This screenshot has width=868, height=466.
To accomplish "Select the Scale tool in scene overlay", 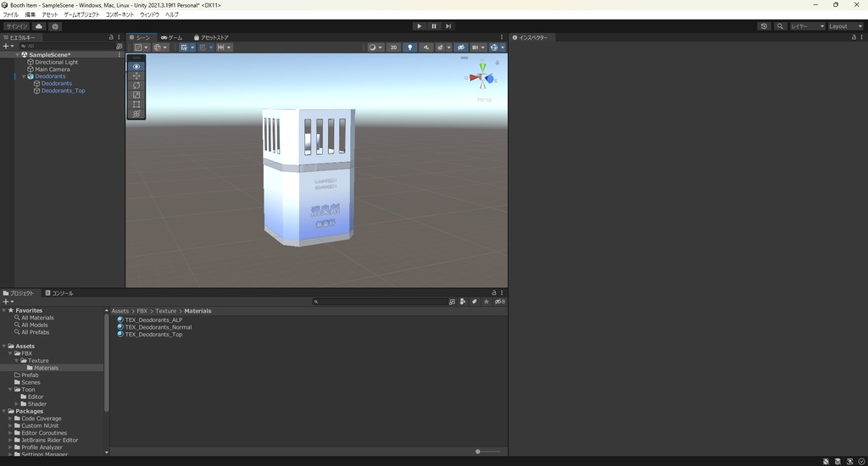I will [136, 95].
